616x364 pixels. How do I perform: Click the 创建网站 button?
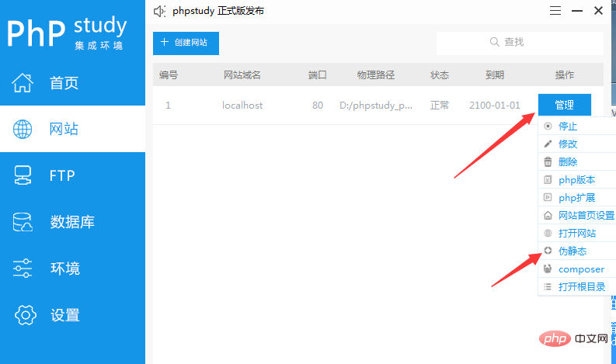pos(186,43)
